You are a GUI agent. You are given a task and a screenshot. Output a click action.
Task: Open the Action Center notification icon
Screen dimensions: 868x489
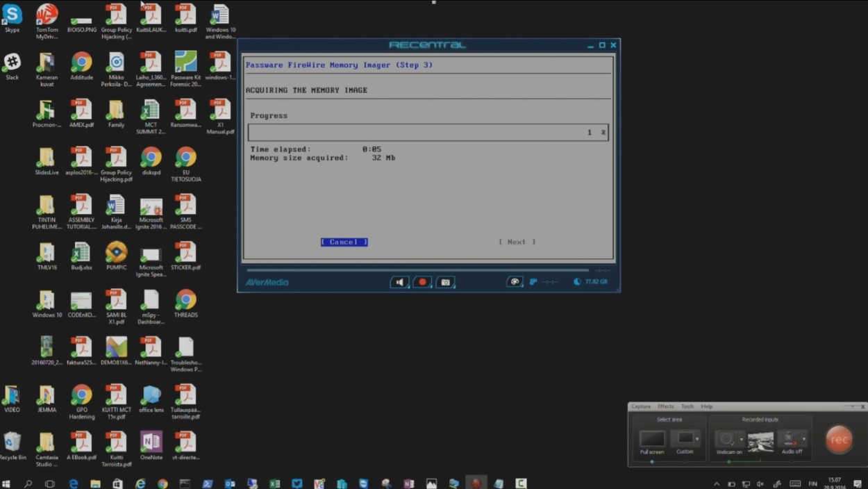[x=858, y=483]
